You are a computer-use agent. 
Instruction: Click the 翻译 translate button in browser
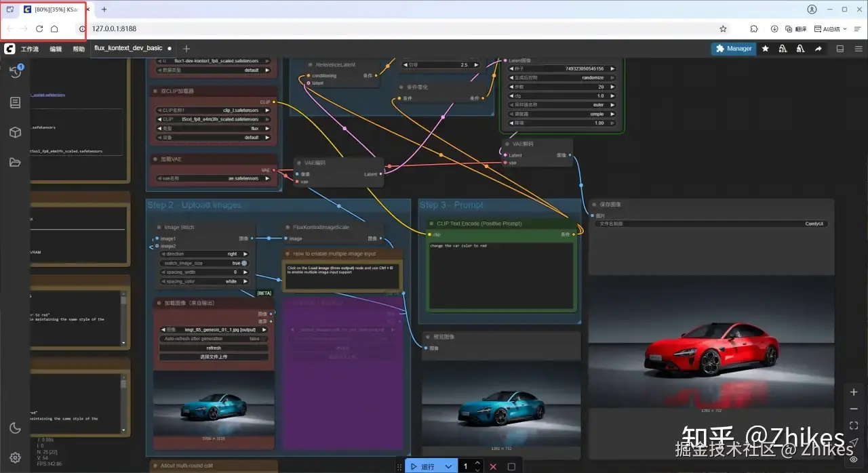796,29
